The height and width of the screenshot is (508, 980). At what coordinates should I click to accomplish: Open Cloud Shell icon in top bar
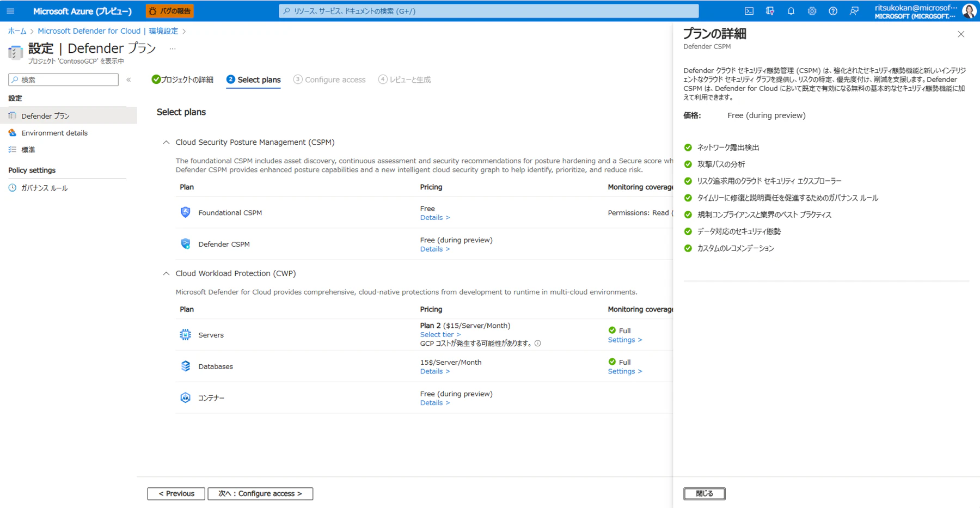click(x=749, y=11)
